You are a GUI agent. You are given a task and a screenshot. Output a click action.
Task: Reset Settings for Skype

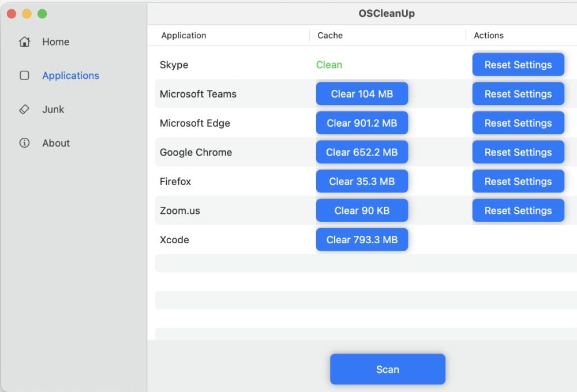518,65
